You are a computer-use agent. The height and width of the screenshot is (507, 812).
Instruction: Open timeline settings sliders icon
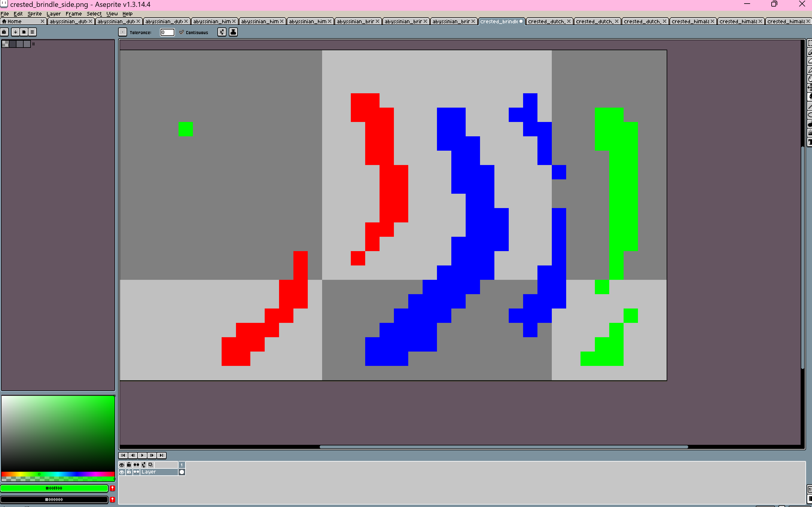[144, 465]
